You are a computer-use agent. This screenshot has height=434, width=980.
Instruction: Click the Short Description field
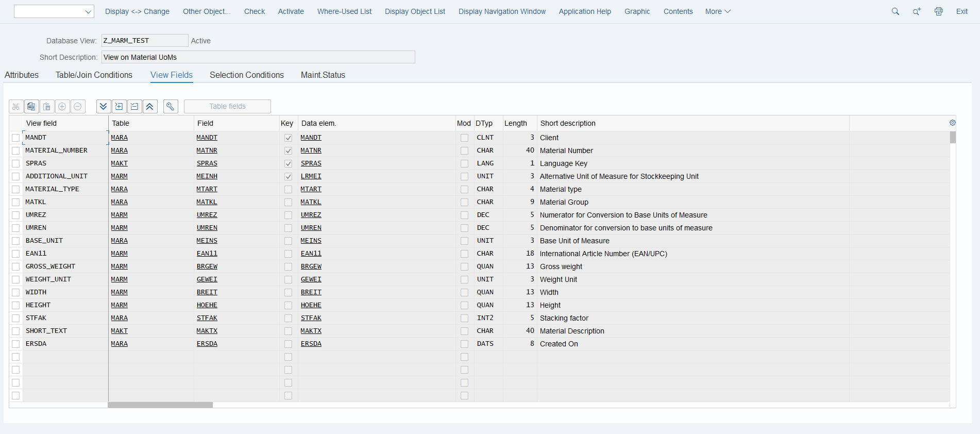[x=258, y=57]
